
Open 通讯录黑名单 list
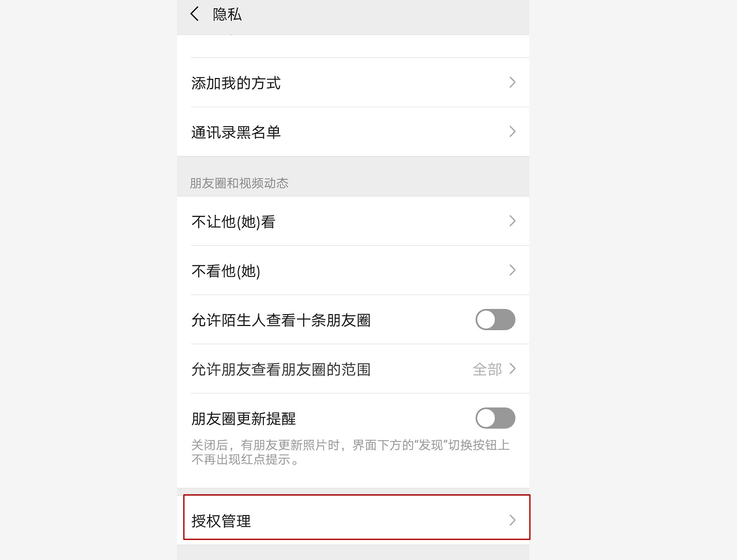353,132
